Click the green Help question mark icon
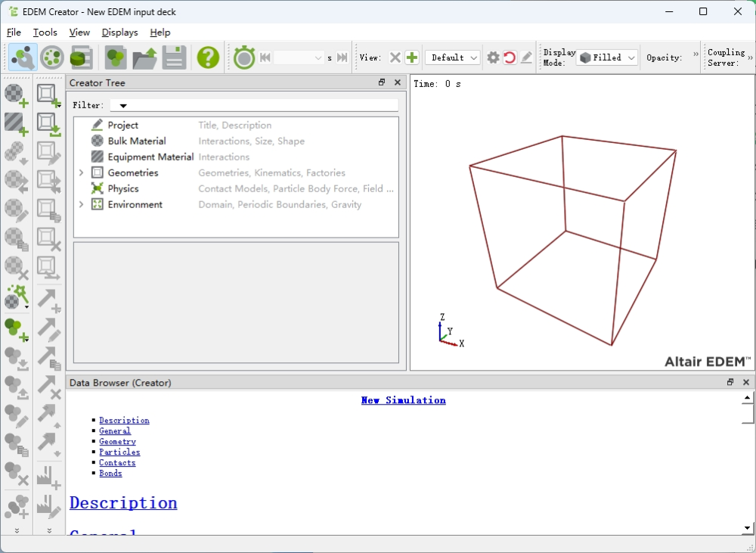 pyautogui.click(x=208, y=57)
